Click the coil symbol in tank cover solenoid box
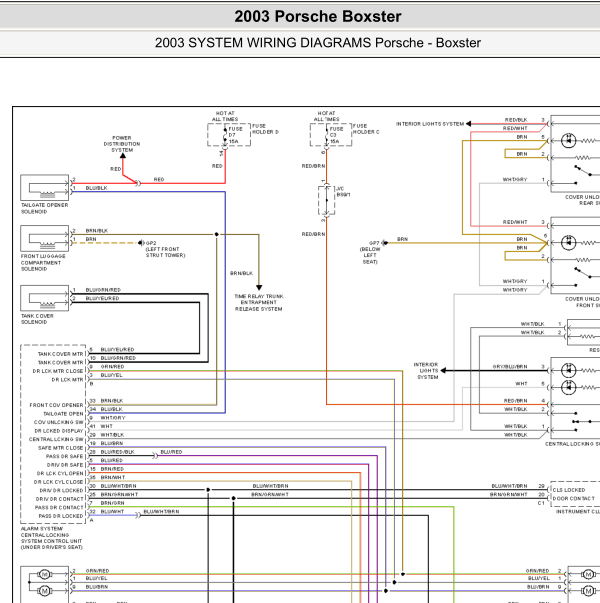The image size is (600, 603). pyautogui.click(x=47, y=305)
